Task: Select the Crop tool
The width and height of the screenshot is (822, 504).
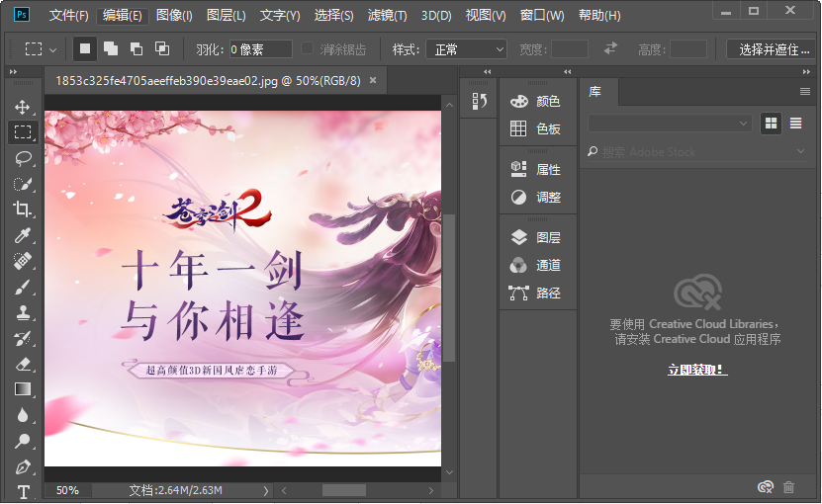Action: (23, 210)
